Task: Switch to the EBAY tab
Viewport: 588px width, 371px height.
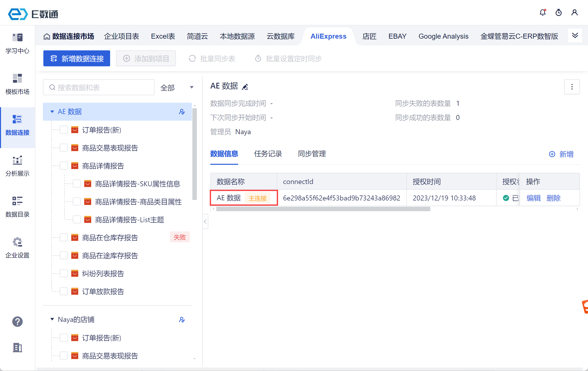Action: tap(397, 36)
